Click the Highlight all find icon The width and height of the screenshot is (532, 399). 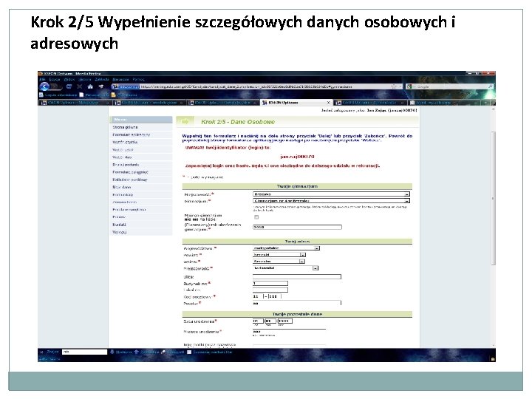tap(163, 352)
